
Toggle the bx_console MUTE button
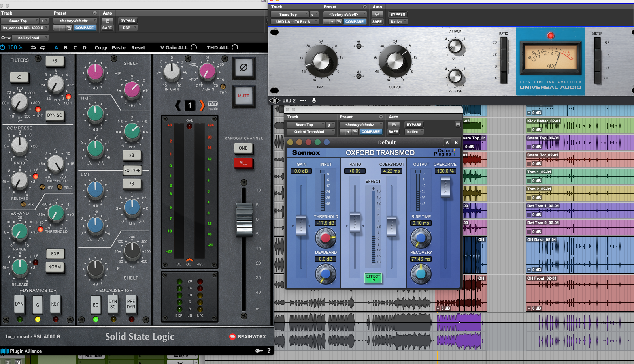click(x=243, y=96)
